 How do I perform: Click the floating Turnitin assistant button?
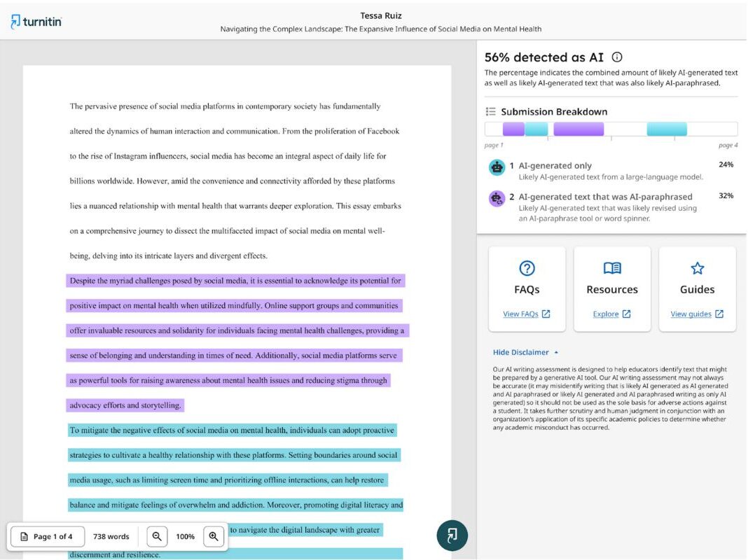click(x=452, y=534)
